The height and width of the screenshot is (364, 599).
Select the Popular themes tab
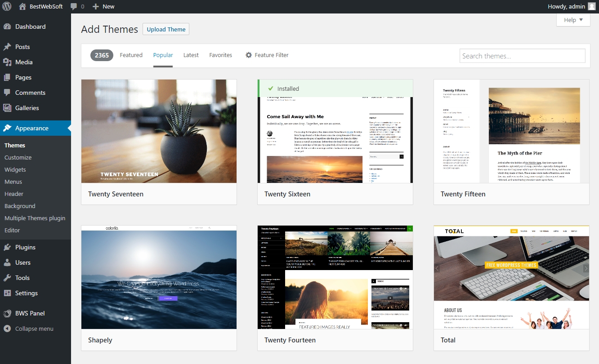point(163,55)
